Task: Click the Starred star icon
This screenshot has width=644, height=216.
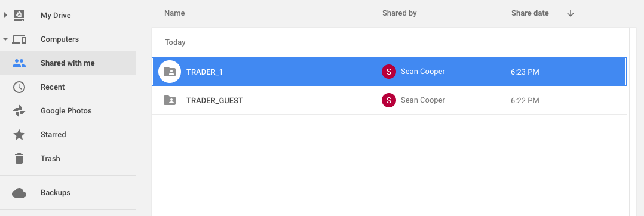Action: [19, 134]
